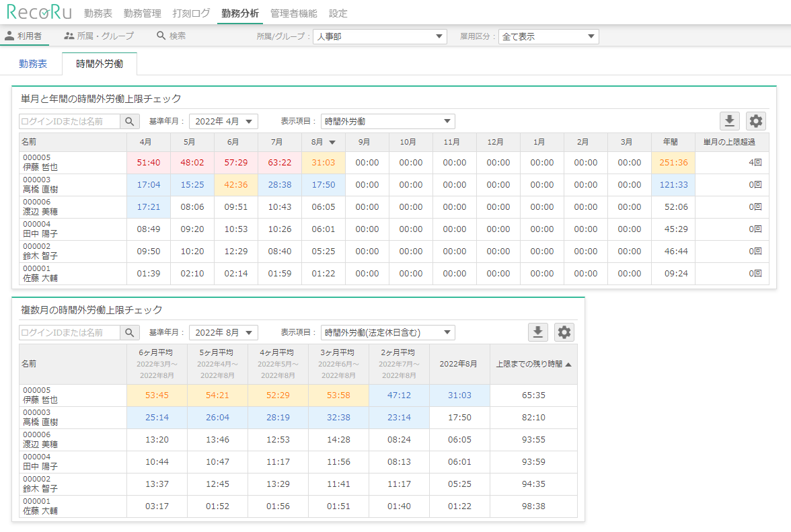Open the 所属/グループ dropdown showing 人事部
This screenshot has width=791, height=532.
point(379,37)
